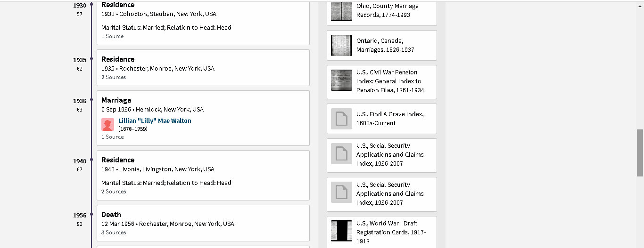The height and width of the screenshot is (248, 644).
Task: Click the first Social Security Applications document icon
Action: [341, 153]
